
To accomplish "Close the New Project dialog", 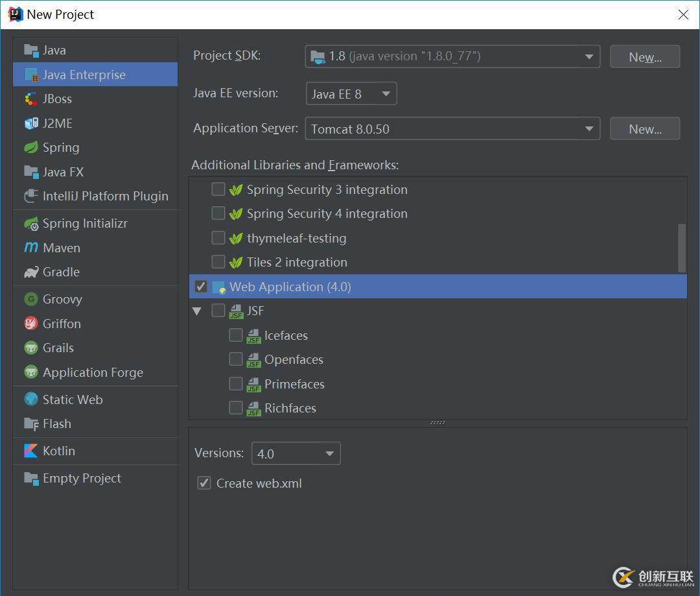I will 683,15.
